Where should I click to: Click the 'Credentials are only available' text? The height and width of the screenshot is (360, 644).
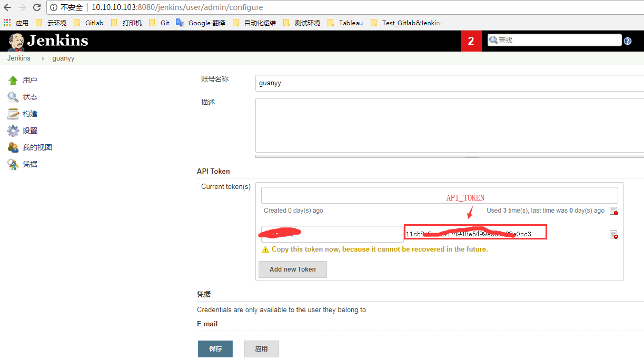click(281, 309)
